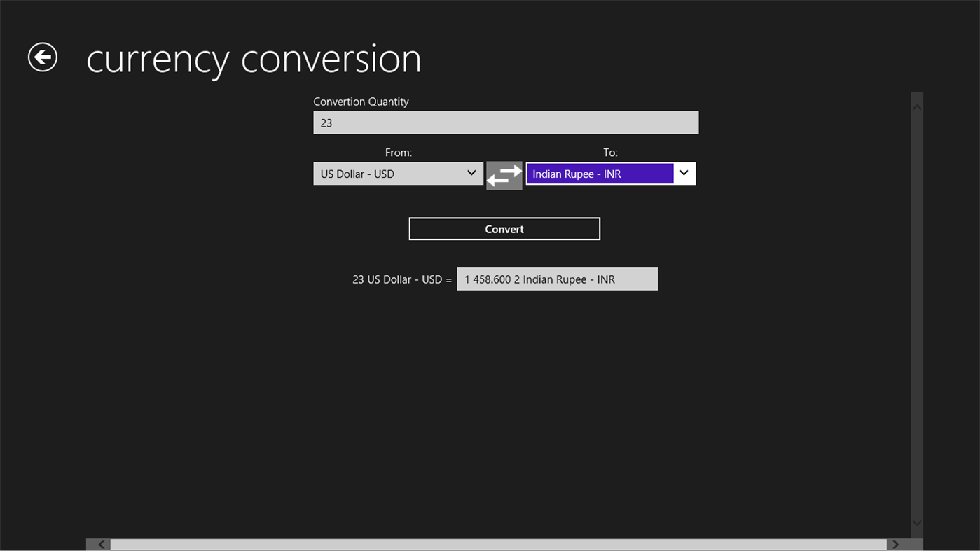Expand the Indian Rupee - INR selector chevron

click(683, 173)
